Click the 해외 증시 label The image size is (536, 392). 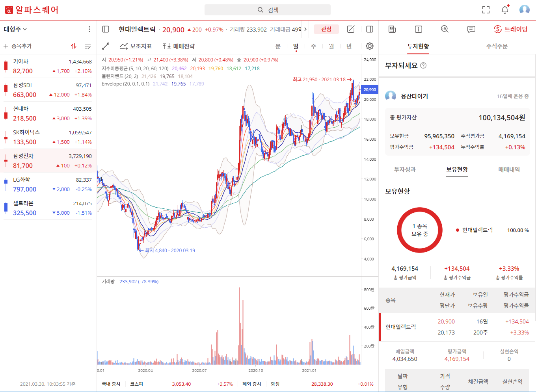(x=252, y=384)
